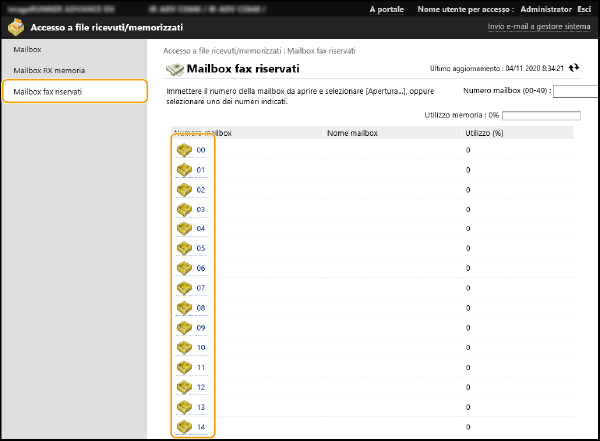Click the mailbox 14 folder icon
600x441 pixels.
[184, 427]
